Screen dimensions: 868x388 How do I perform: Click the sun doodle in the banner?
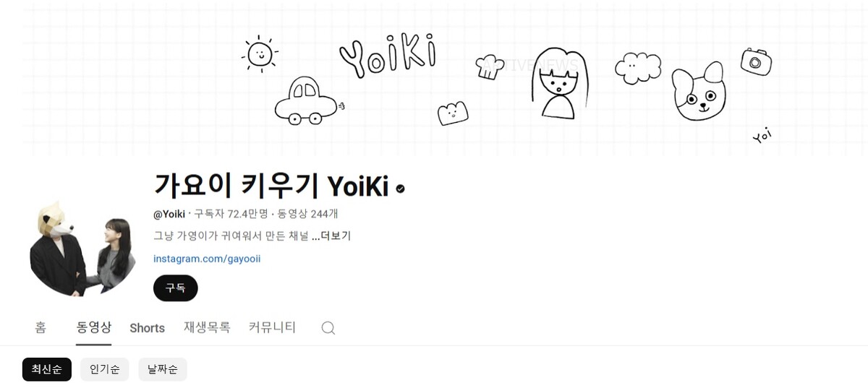[260, 53]
